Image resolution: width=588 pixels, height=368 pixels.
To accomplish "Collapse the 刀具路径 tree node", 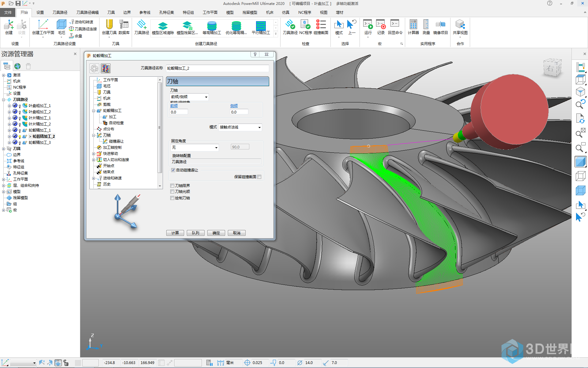I will tap(4, 100).
